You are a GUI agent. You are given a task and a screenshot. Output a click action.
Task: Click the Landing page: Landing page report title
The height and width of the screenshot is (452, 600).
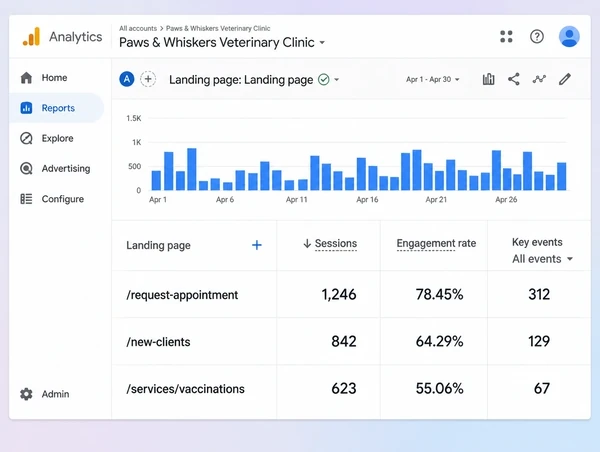tap(241, 80)
